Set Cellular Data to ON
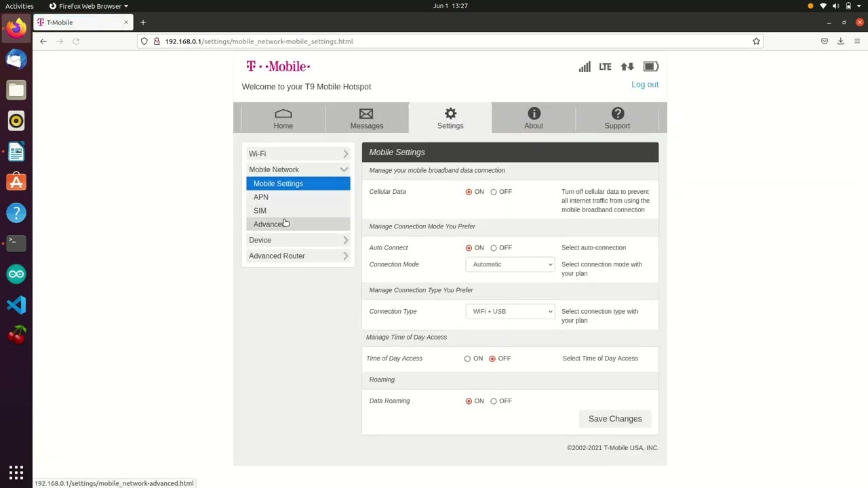 [x=469, y=192]
